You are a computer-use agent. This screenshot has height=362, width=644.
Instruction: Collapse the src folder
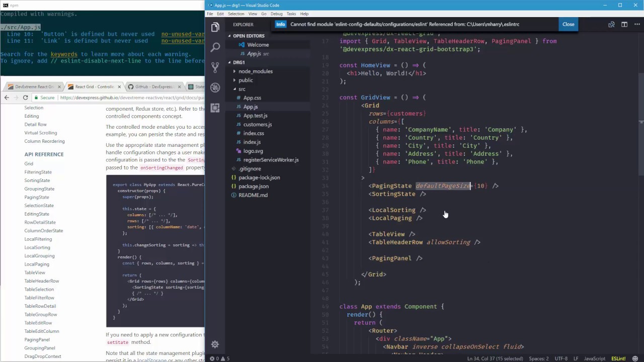[x=242, y=89]
